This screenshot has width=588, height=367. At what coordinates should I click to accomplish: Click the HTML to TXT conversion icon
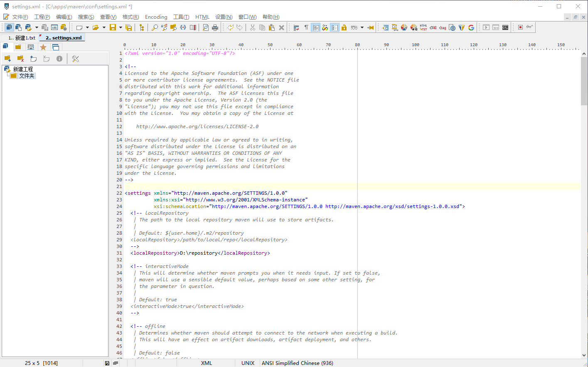(x=423, y=27)
